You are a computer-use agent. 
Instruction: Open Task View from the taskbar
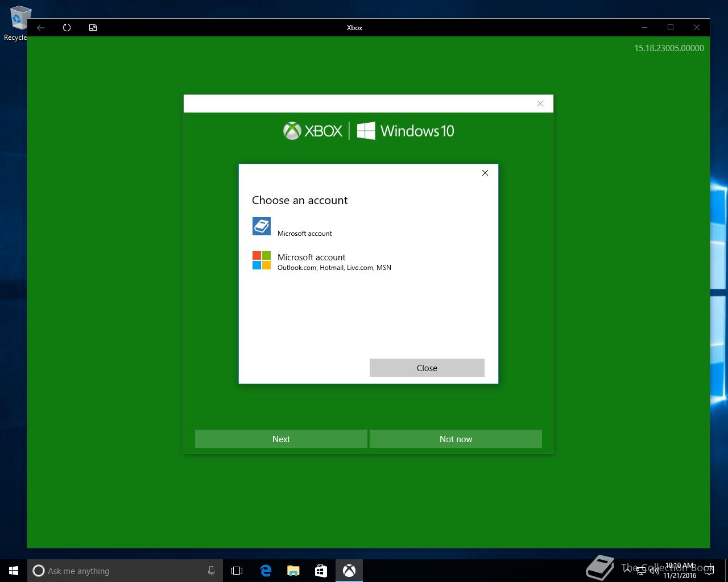coord(237,571)
